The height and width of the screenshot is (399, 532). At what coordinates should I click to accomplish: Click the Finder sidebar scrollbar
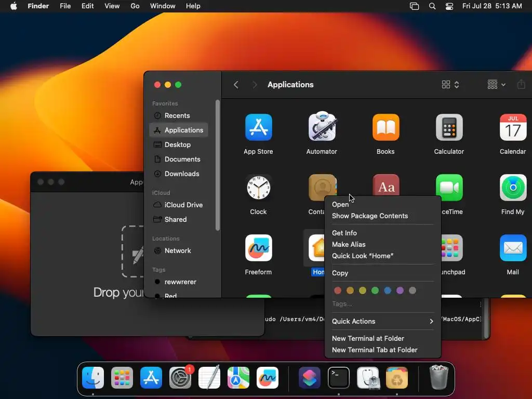(x=218, y=165)
